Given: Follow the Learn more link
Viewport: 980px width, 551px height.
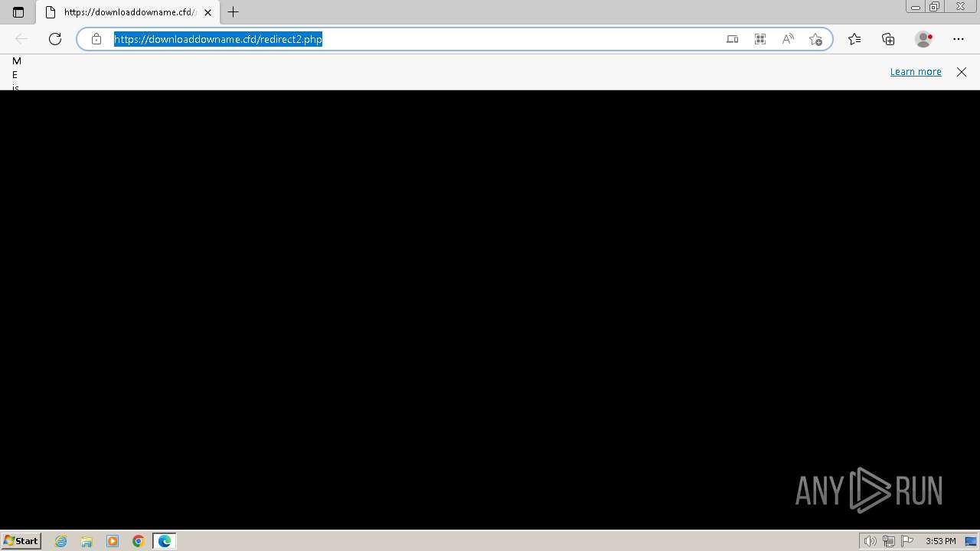Looking at the screenshot, I should pos(916,72).
